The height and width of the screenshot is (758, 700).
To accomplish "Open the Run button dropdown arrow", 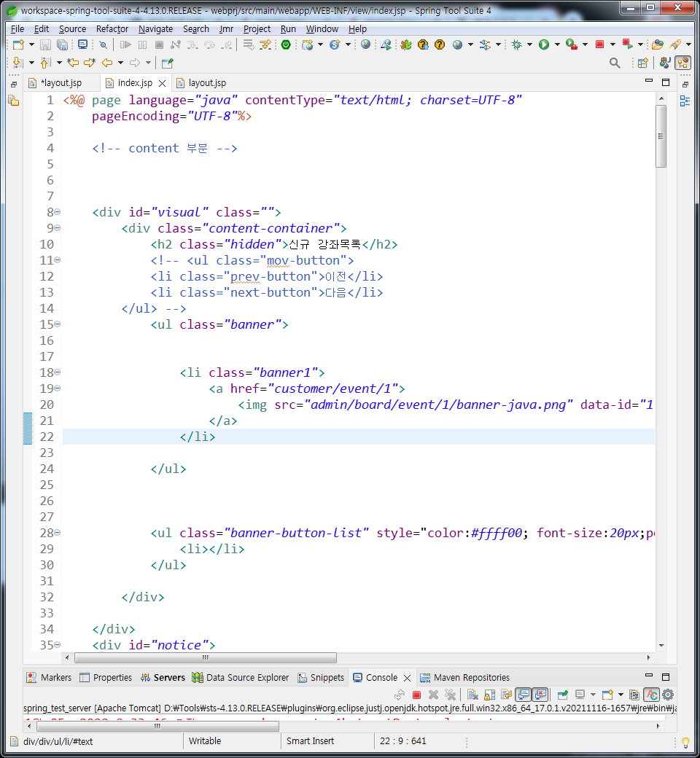I will click(x=557, y=45).
